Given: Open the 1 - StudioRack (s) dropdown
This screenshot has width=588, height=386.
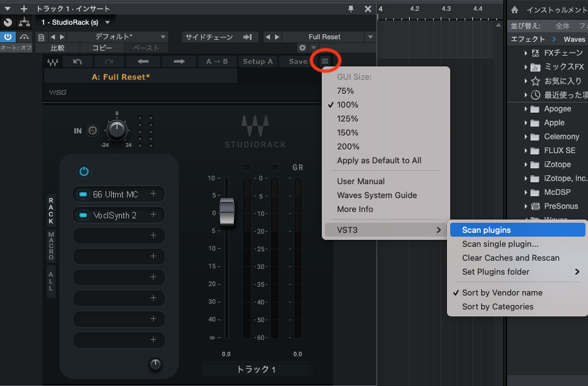Looking at the screenshot, I should (x=107, y=23).
